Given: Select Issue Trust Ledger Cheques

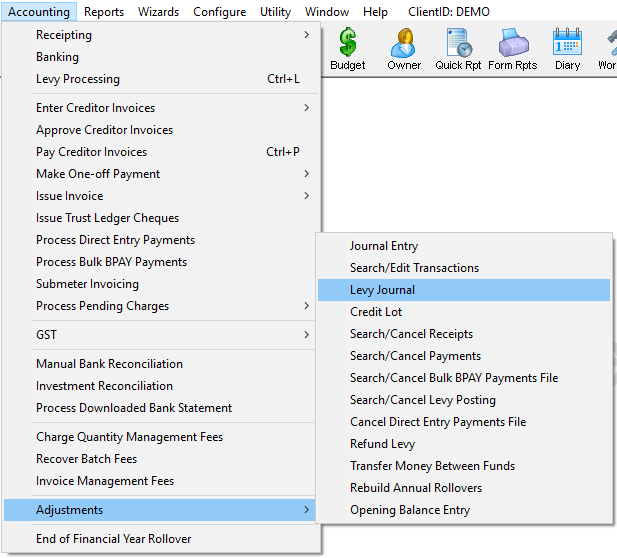Looking at the screenshot, I should tap(161, 218).
